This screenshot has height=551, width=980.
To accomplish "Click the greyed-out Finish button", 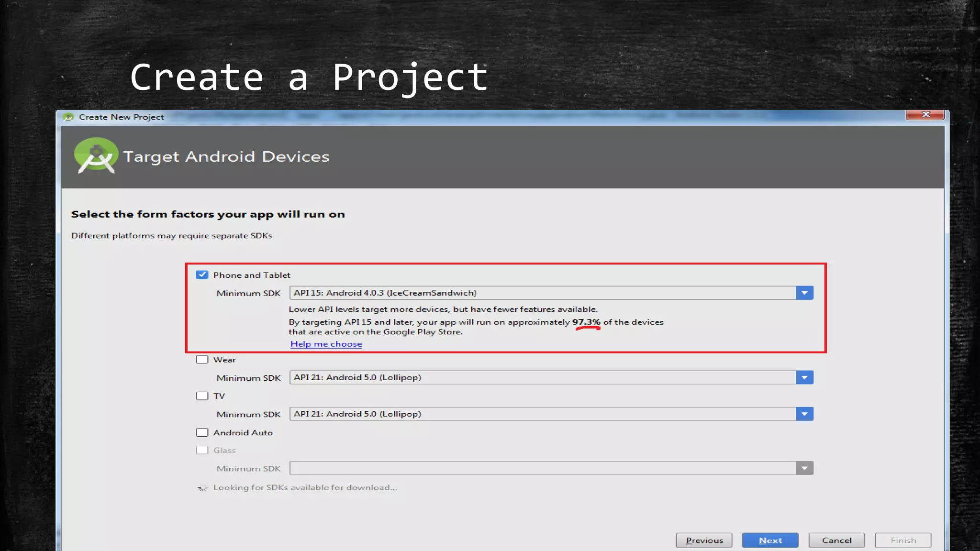I will 903,540.
